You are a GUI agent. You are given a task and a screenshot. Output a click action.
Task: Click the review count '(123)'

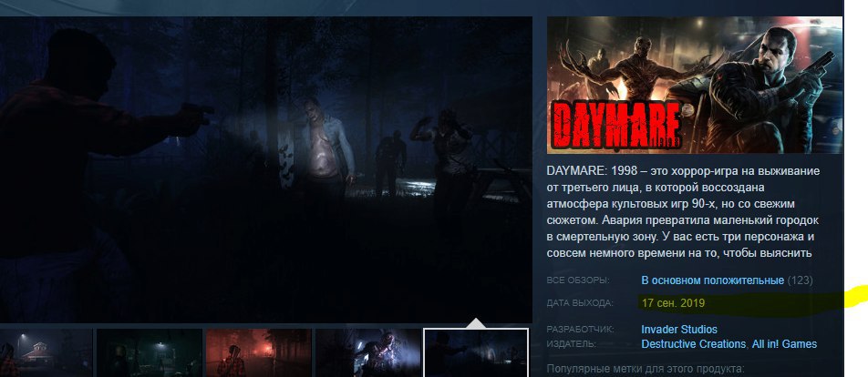tap(800, 280)
